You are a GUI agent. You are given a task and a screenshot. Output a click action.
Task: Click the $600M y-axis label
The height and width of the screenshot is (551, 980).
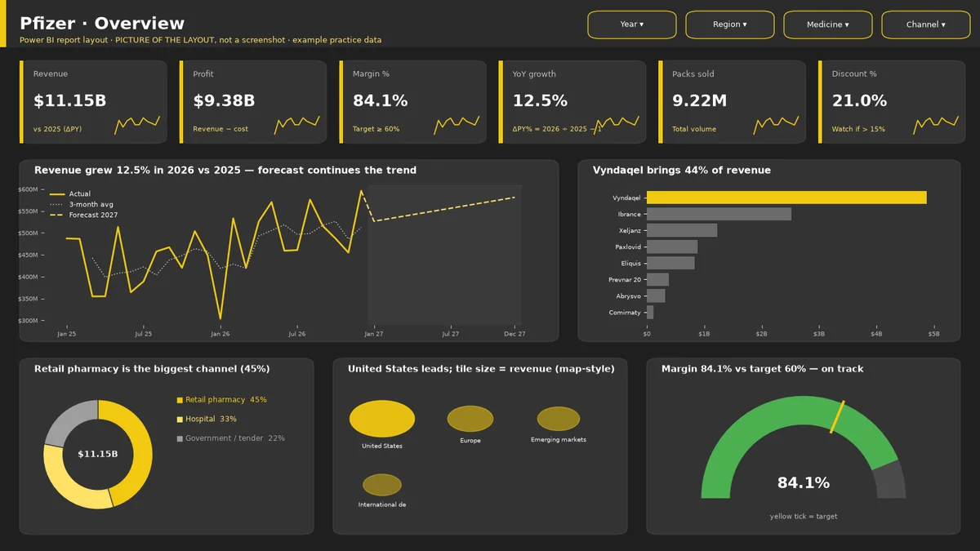click(x=28, y=189)
